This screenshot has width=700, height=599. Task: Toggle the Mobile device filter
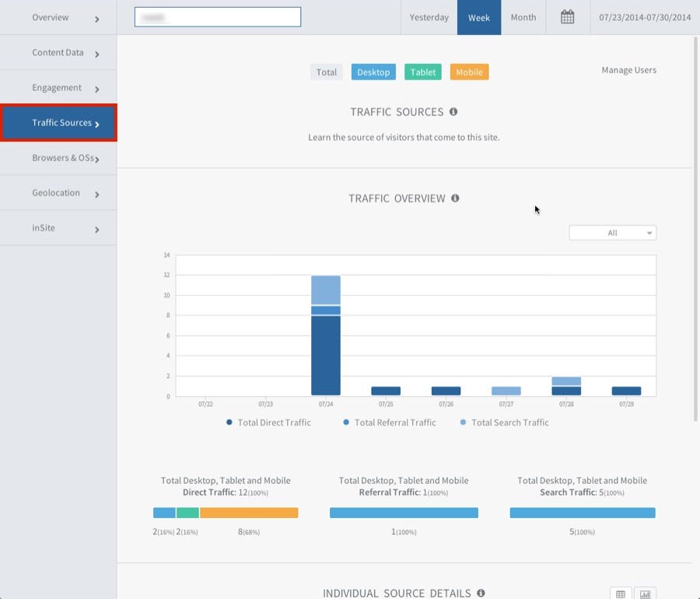point(469,72)
